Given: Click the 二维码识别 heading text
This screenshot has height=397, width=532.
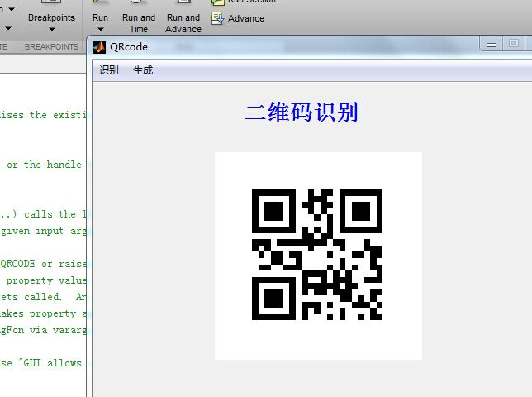Looking at the screenshot, I should click(x=302, y=112).
